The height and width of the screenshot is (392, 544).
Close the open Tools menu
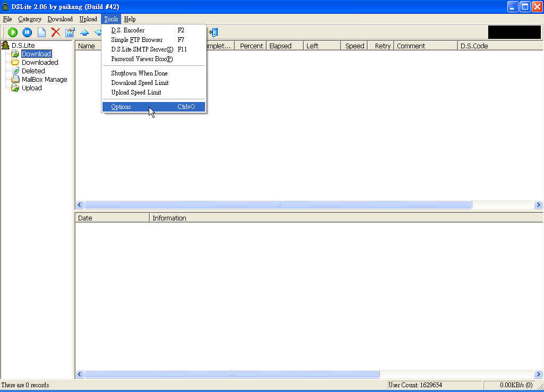click(111, 19)
